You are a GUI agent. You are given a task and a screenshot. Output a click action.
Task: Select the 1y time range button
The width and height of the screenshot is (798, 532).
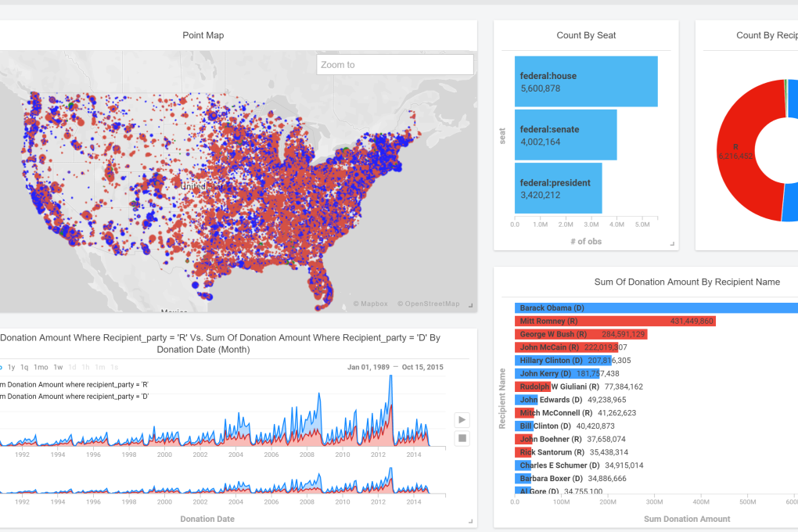[10, 367]
